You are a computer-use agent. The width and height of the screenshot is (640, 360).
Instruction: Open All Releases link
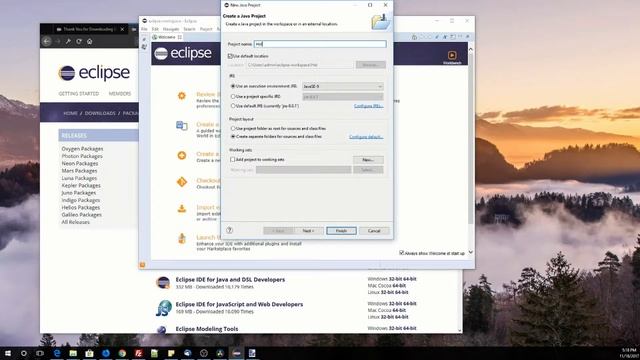[x=76, y=222]
